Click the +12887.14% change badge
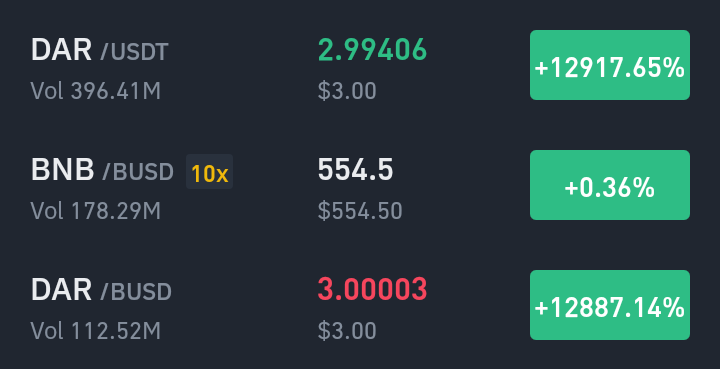Image resolution: width=720 pixels, height=369 pixels. coord(610,305)
